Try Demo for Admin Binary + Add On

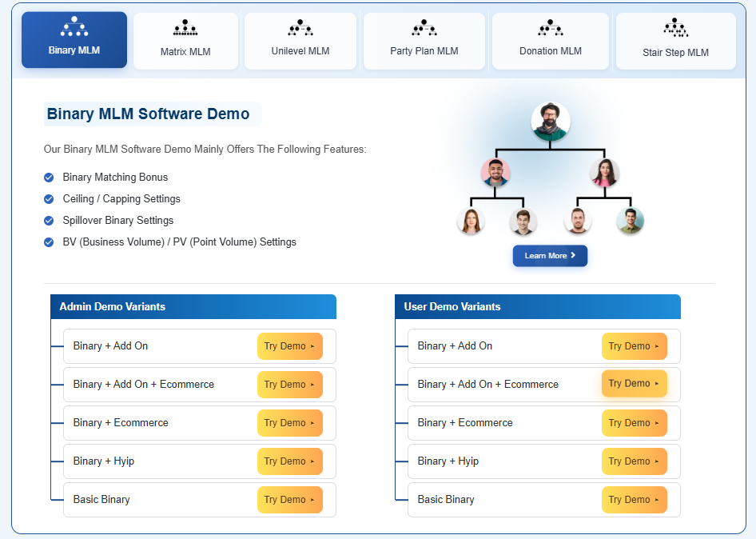point(289,346)
